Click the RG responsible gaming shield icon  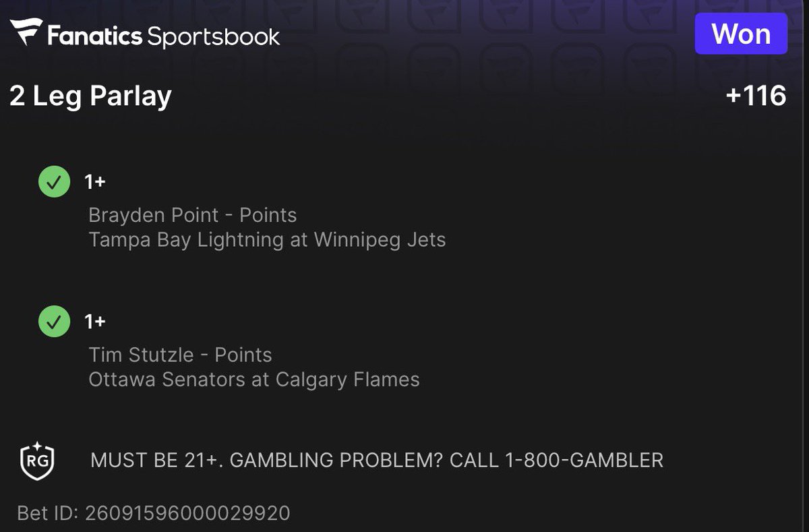coord(36,461)
